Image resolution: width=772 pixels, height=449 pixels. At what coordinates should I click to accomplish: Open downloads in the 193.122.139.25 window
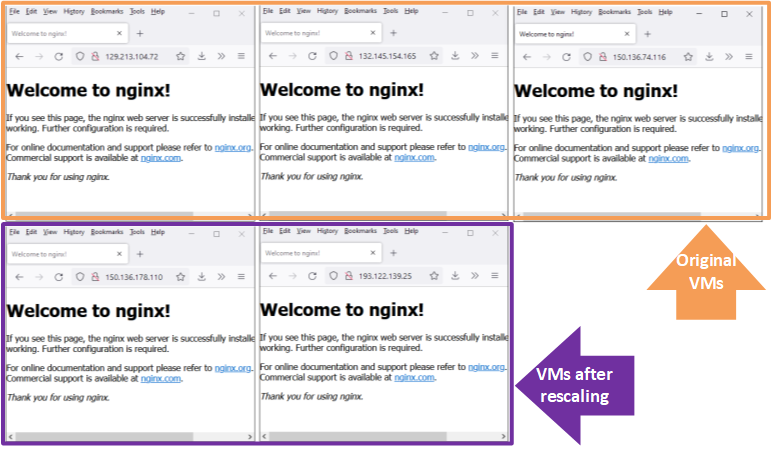click(455, 276)
